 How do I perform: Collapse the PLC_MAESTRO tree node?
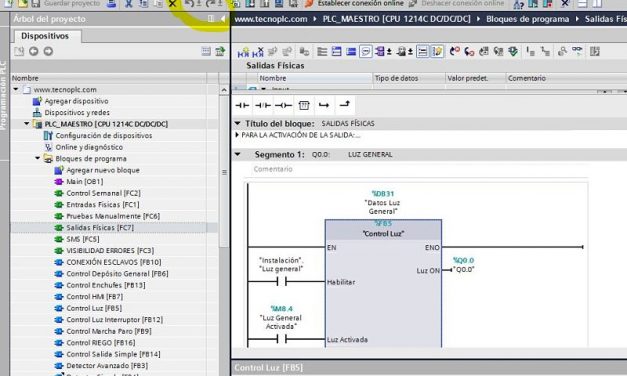click(26, 124)
